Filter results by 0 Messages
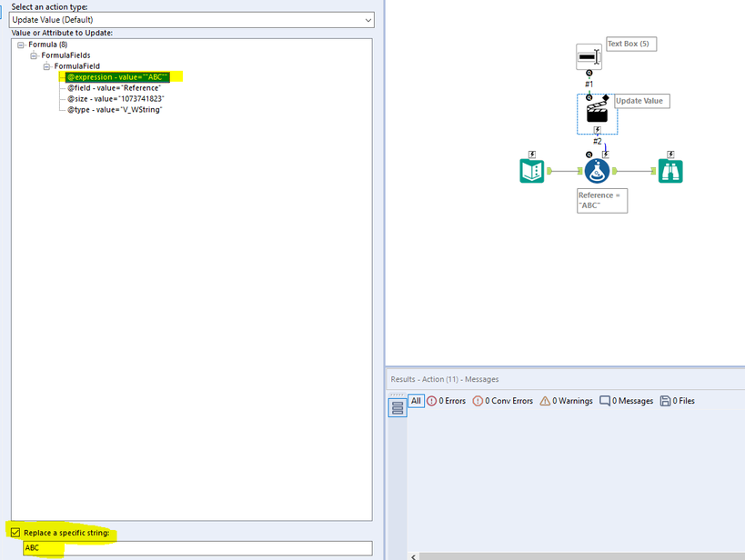The height and width of the screenshot is (560, 745). (626, 401)
